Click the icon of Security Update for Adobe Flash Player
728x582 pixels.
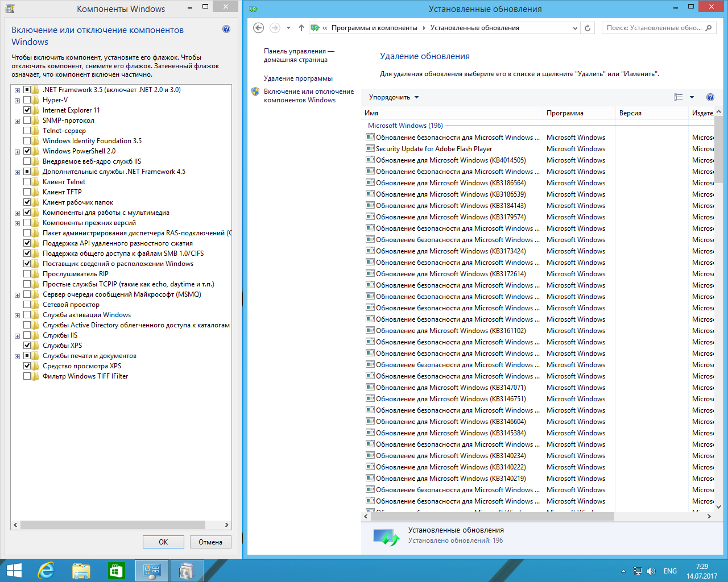tap(370, 149)
